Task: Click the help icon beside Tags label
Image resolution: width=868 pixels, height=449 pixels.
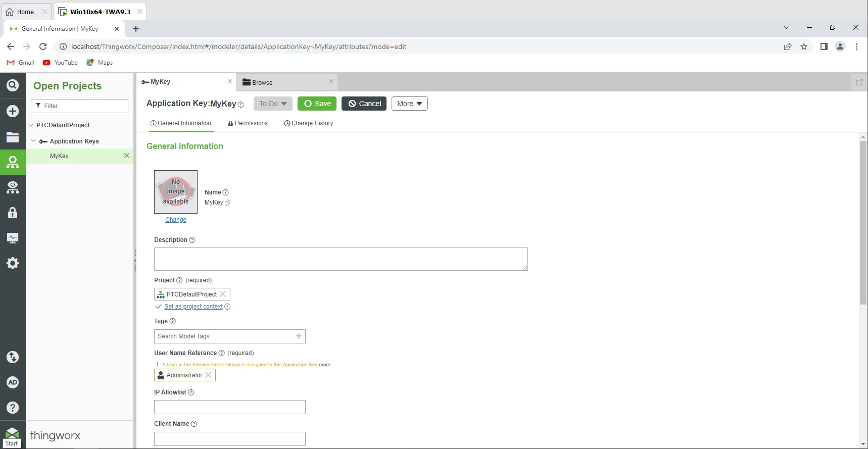Action: (x=173, y=321)
